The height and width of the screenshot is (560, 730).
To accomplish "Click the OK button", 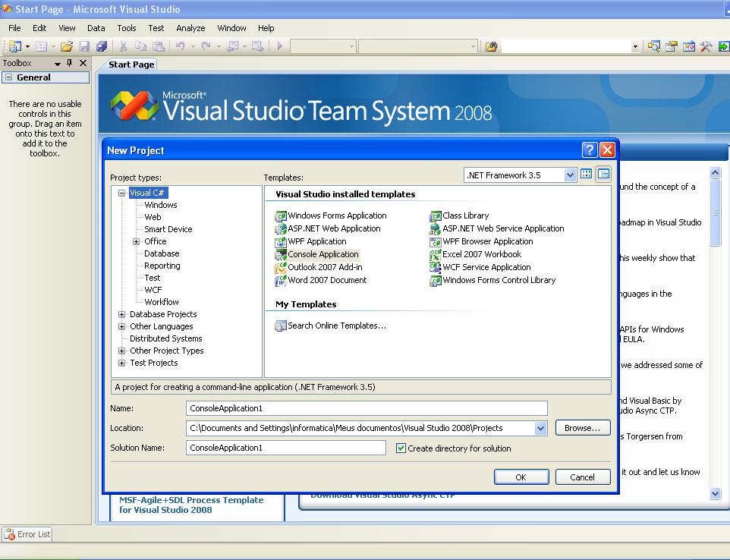I will click(521, 477).
